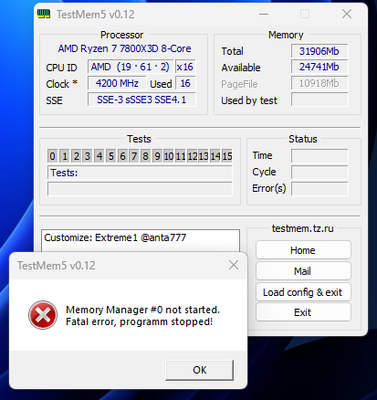Click the empty 'Used by test' field
This screenshot has height=400, width=377.
click(x=319, y=99)
